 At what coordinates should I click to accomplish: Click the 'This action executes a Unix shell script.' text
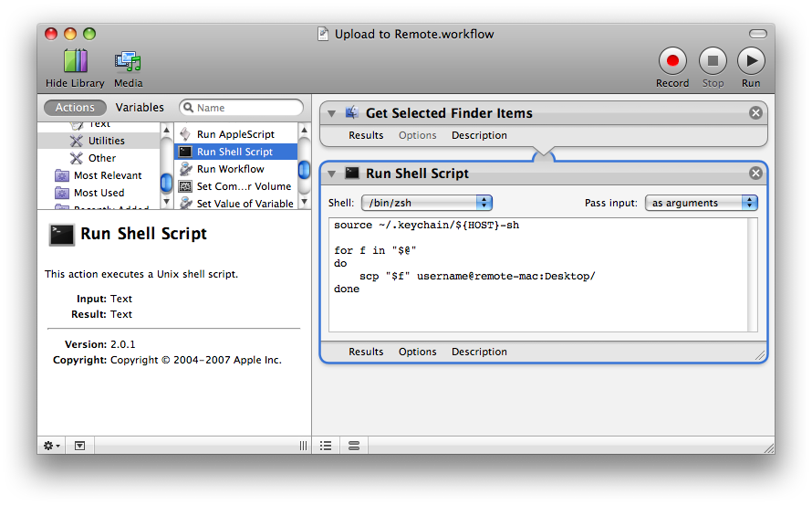point(141,274)
